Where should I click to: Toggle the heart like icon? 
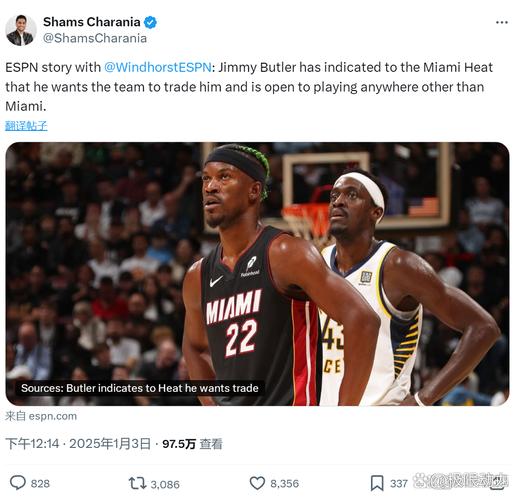pyautogui.click(x=257, y=483)
